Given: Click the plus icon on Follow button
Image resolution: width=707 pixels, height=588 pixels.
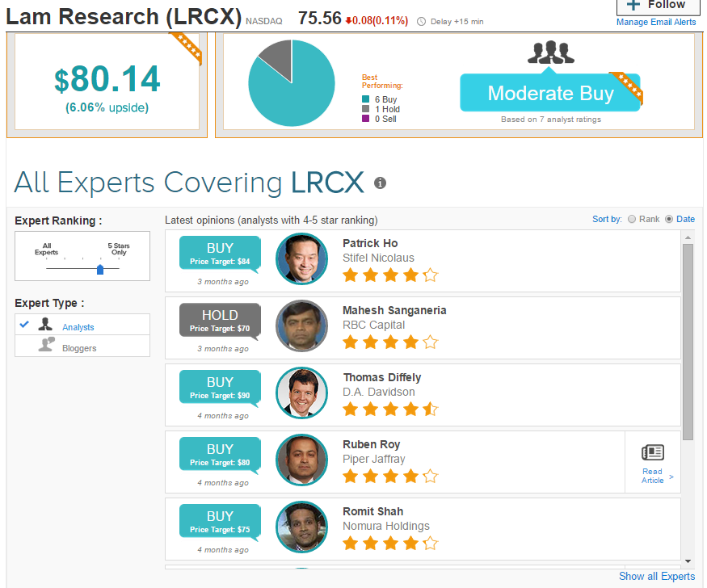Looking at the screenshot, I should [x=633, y=5].
